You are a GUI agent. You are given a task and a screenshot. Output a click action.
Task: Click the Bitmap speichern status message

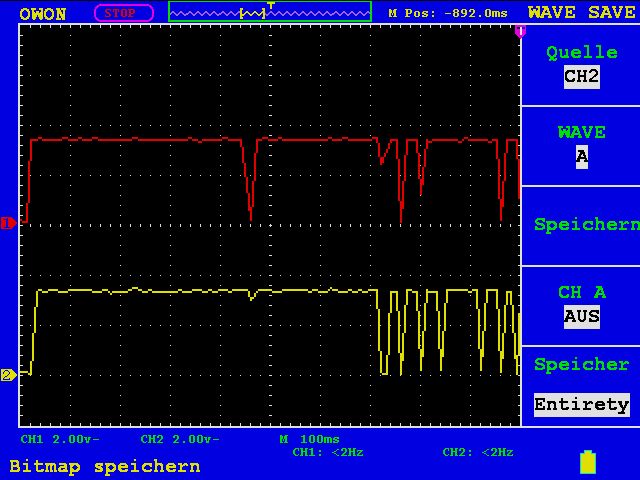coord(105,467)
